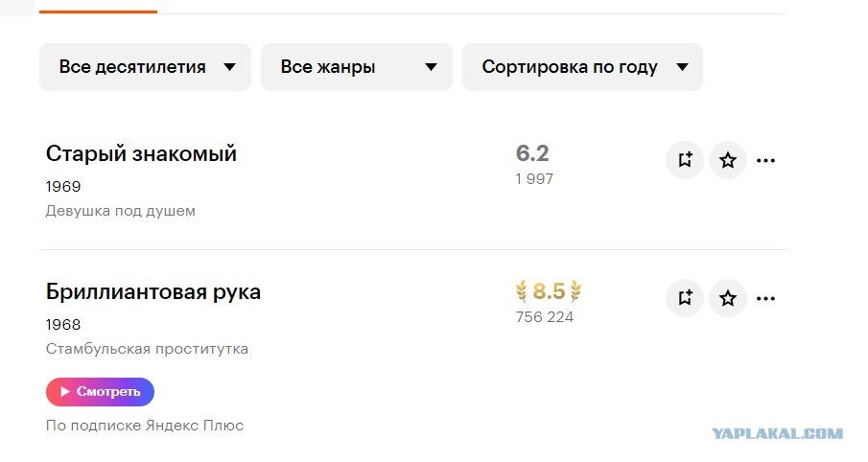Click the YAPLAKAL.COM watermark
The width and height of the screenshot is (868, 462).
tap(777, 433)
